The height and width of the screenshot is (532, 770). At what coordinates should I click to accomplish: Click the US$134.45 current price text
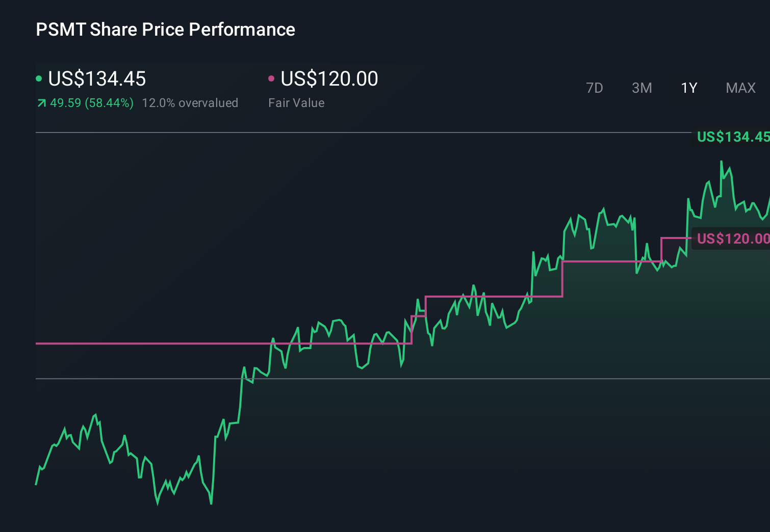97,78
